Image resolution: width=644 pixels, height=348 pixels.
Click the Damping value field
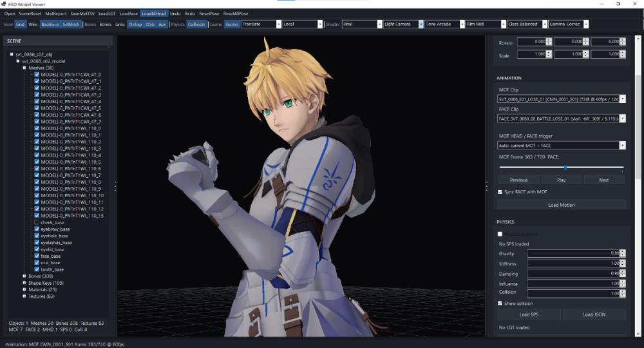tap(573, 274)
